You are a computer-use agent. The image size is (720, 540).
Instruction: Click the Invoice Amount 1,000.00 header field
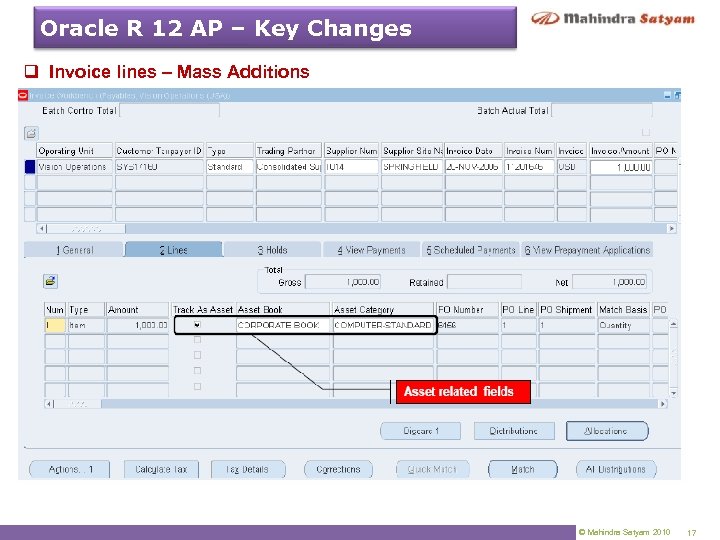621,167
